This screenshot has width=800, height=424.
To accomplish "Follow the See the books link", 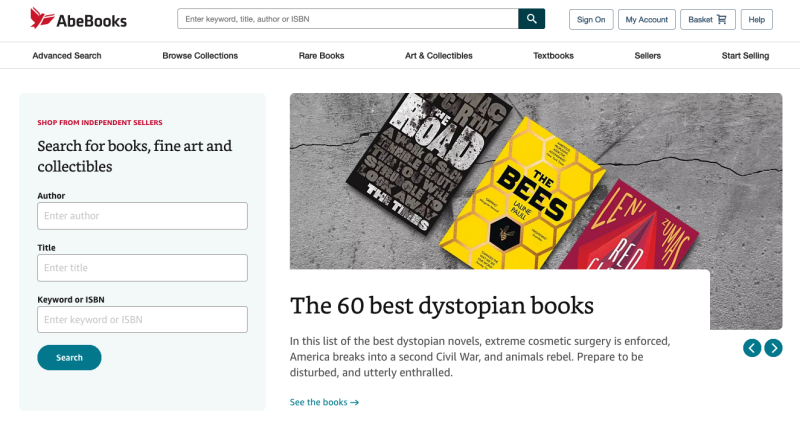I will tap(324, 402).
